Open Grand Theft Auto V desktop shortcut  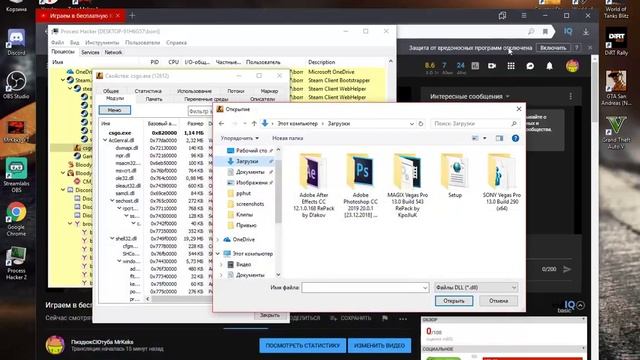tap(616, 132)
